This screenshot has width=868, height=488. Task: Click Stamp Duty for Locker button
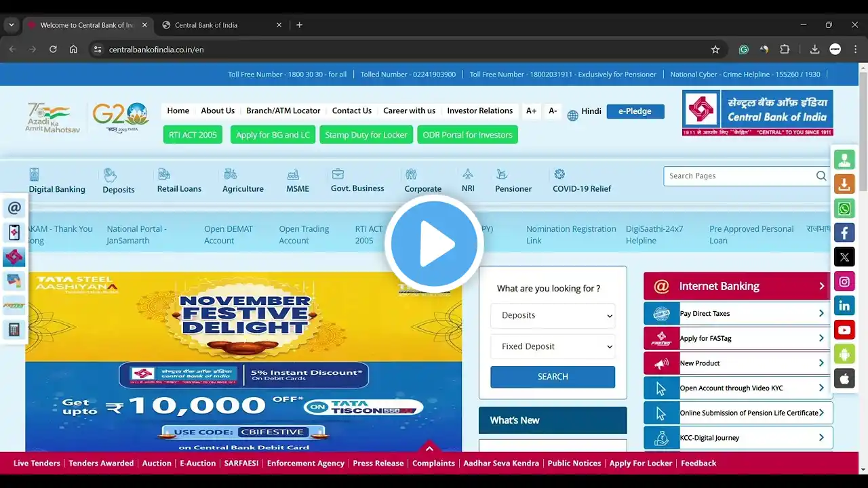pyautogui.click(x=366, y=135)
